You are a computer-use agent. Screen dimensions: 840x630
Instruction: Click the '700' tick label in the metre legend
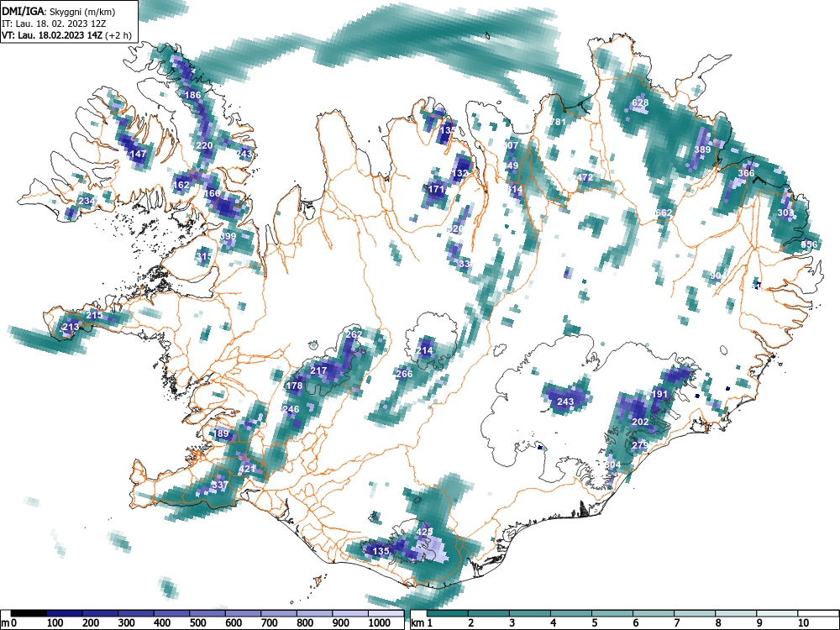270,623
